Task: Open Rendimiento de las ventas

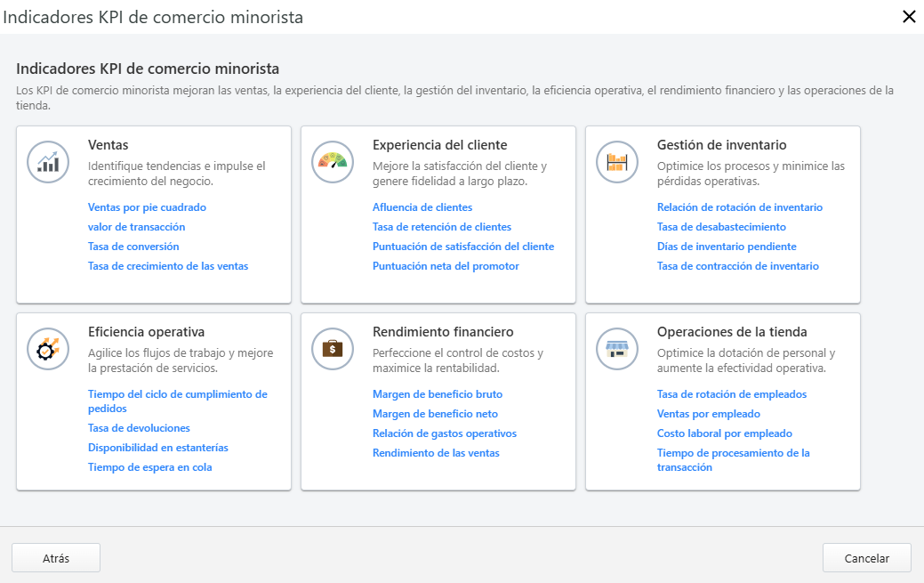Action: pyautogui.click(x=435, y=452)
